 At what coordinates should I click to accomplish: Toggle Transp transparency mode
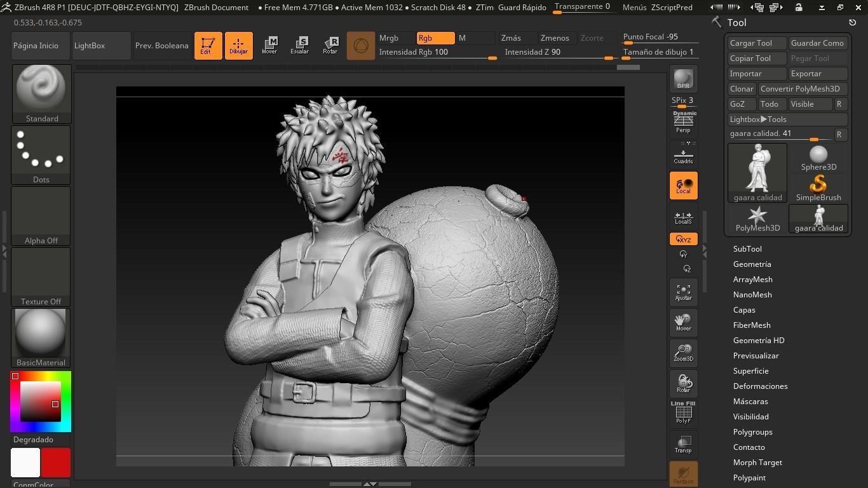[x=683, y=444]
